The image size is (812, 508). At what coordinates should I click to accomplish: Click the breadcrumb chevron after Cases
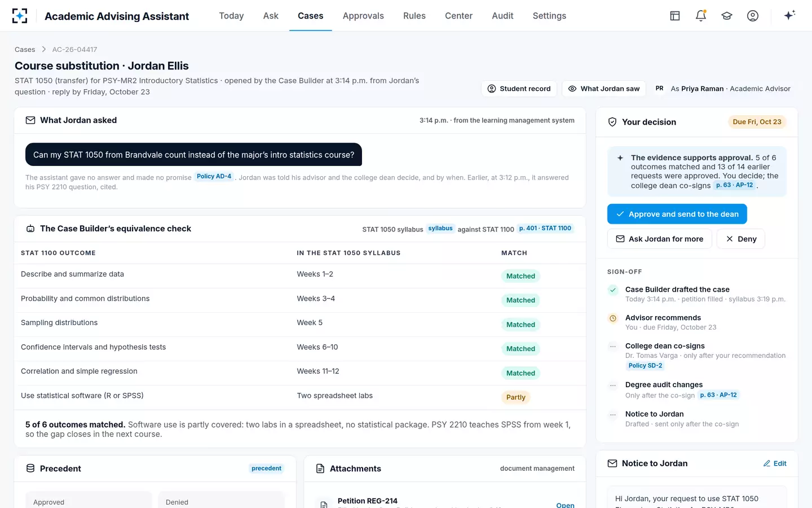click(x=43, y=50)
